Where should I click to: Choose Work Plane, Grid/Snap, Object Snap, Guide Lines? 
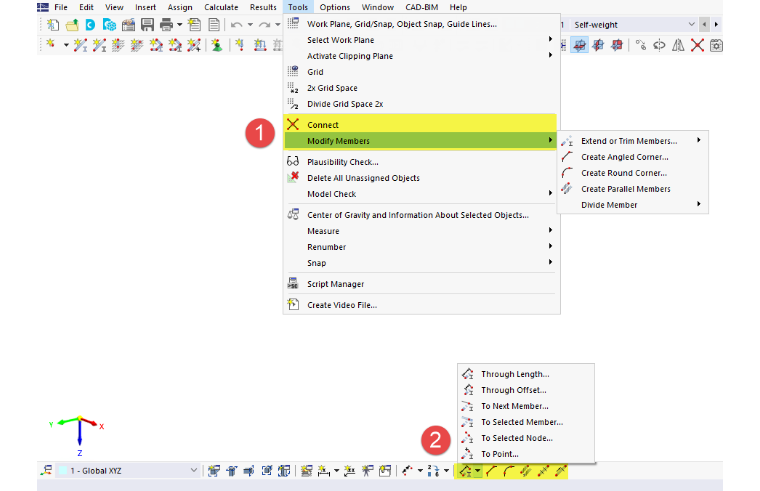pos(421,24)
